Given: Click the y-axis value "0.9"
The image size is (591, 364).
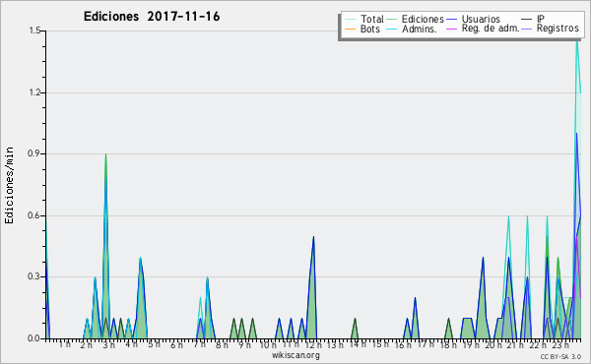Looking at the screenshot, I should [x=34, y=153].
